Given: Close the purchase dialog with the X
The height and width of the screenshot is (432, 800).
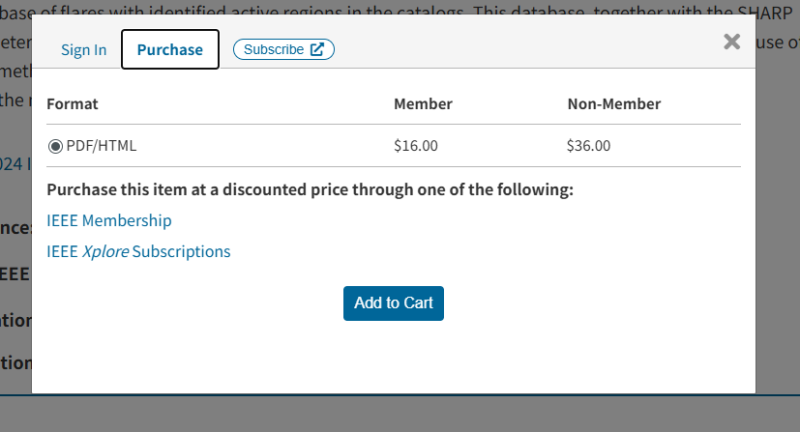Looking at the screenshot, I should point(732,41).
